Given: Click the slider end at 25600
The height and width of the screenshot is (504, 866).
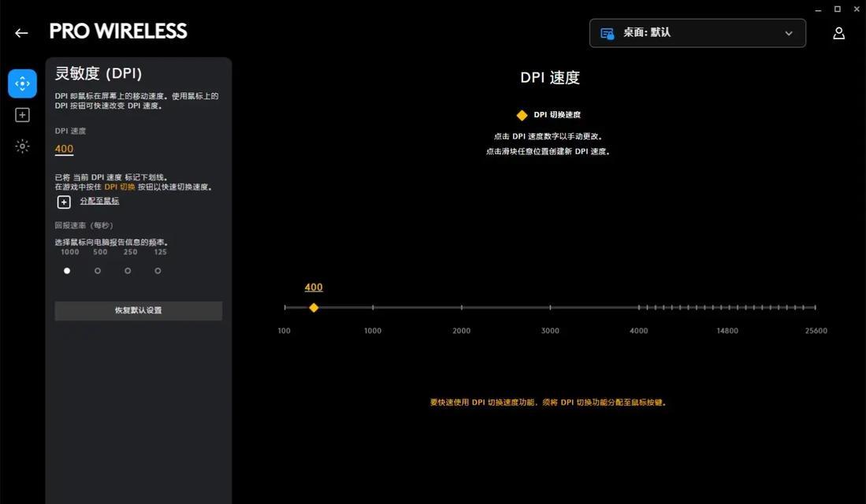Looking at the screenshot, I should coord(816,307).
